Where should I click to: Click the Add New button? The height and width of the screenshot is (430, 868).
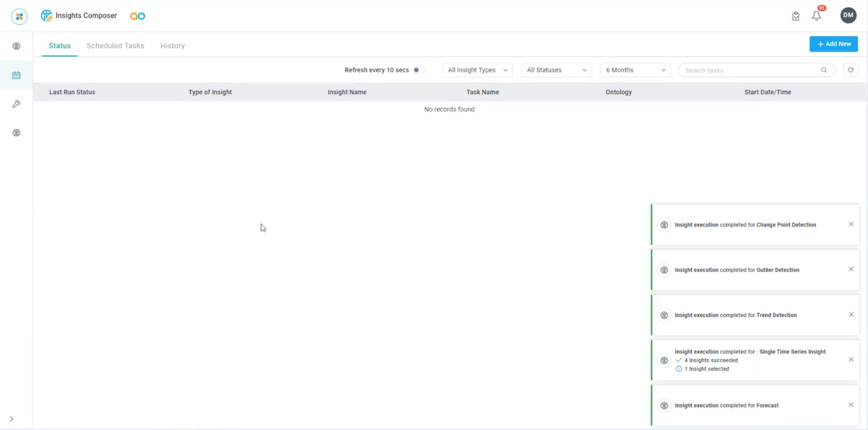coord(834,44)
